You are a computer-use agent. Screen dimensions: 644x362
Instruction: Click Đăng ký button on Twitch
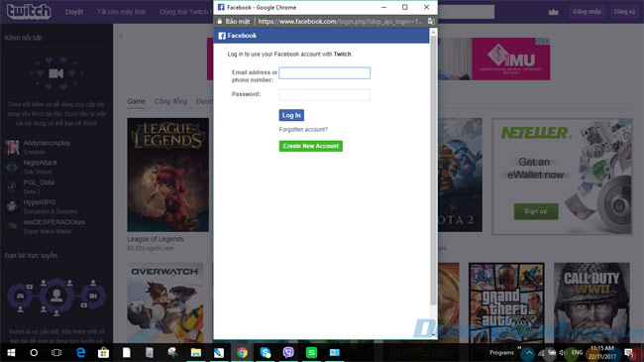(624, 12)
